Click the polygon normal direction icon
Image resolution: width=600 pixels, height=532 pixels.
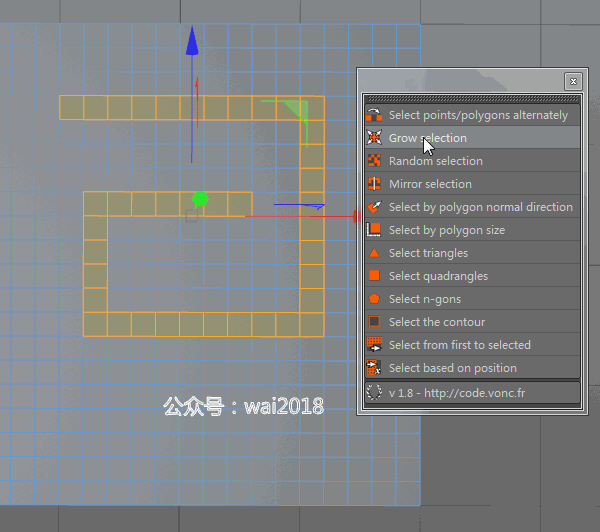(x=374, y=207)
